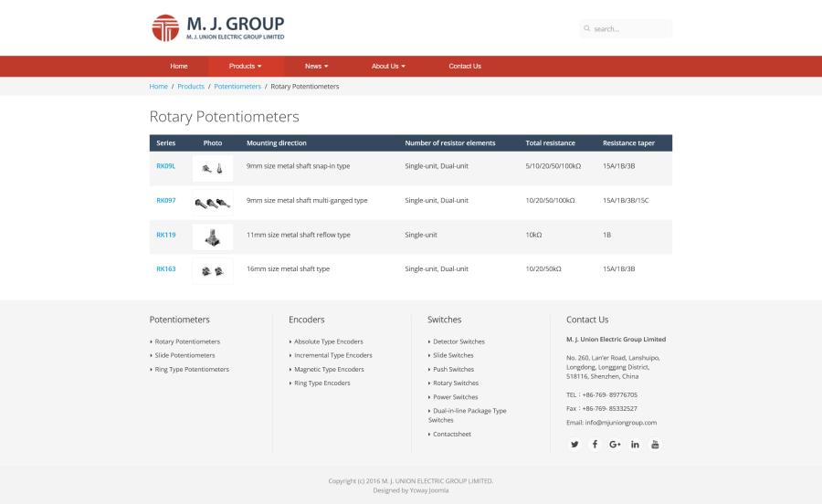Open Detector Switches footer link

coord(458,341)
